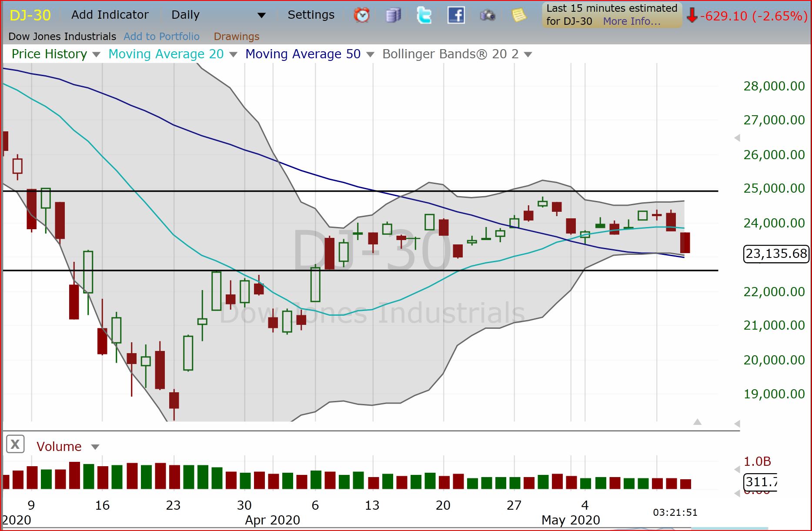Click the 22,000.00 axis label
Screen dimensions: 812x531
point(774,292)
